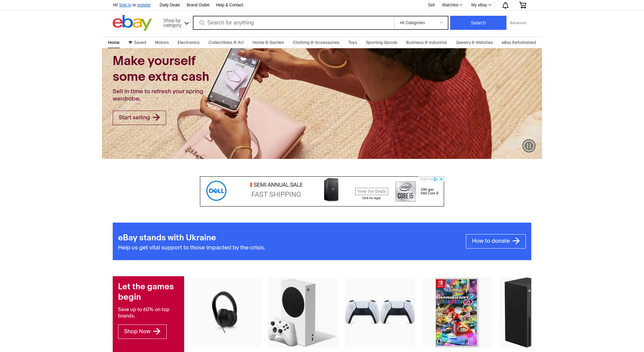Open Saved items with heart icon
Image resolution: width=644 pixels, height=352 pixels.
[x=137, y=43]
